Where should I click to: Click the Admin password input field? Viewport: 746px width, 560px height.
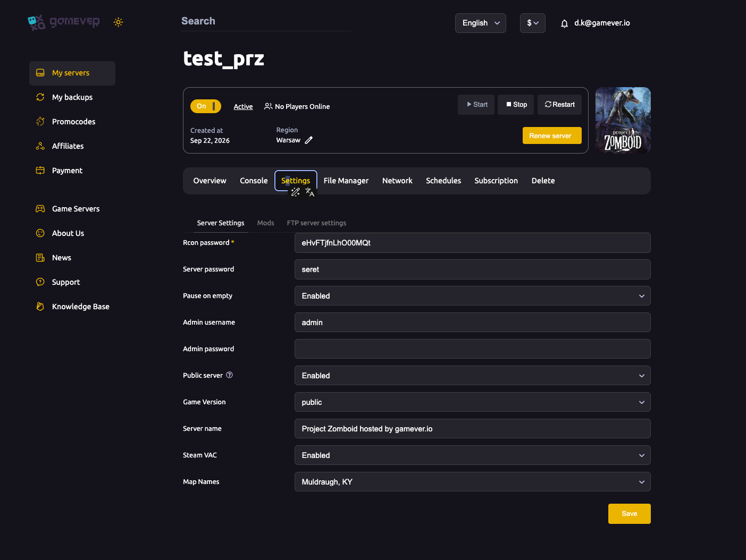(473, 349)
